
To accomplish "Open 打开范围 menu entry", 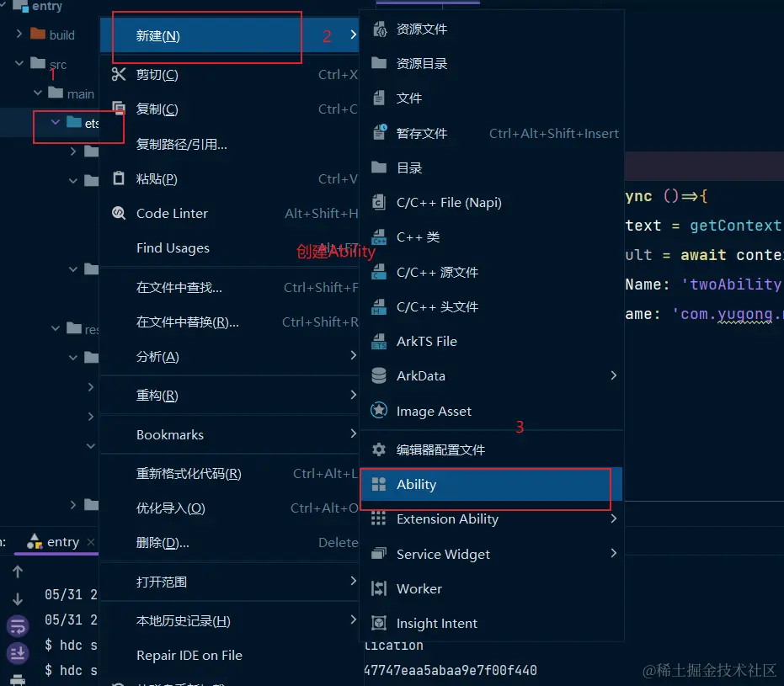I will pos(230,582).
